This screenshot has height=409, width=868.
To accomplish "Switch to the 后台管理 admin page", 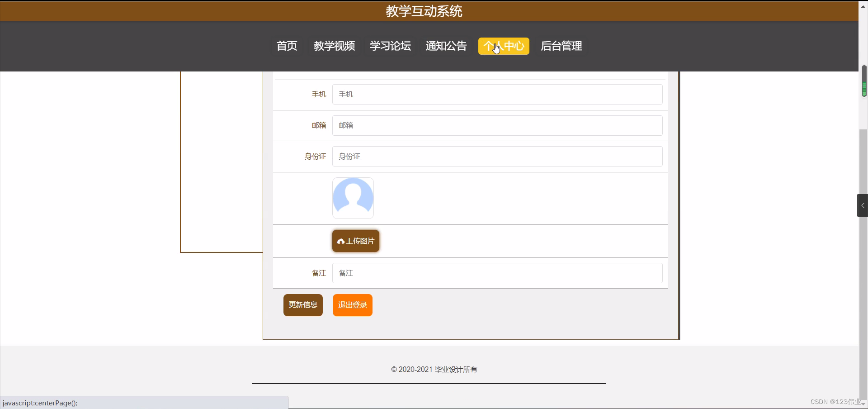I will [561, 46].
